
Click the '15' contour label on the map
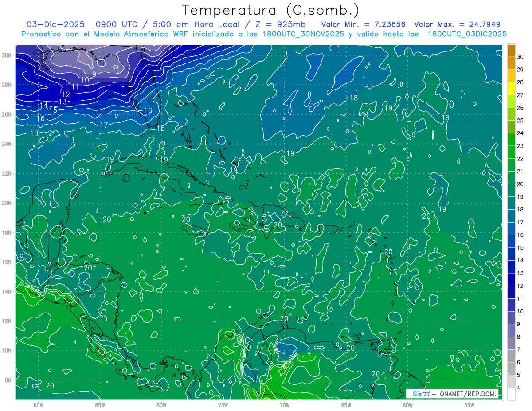(x=53, y=110)
